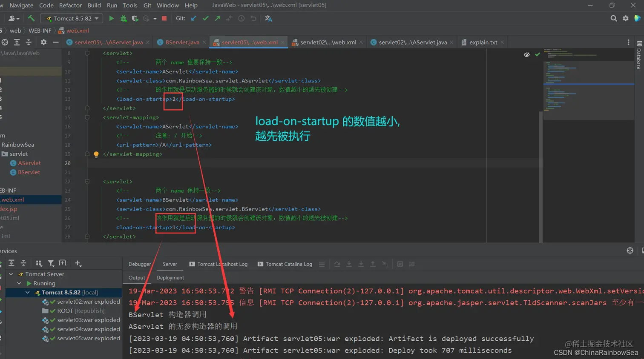Image resolution: width=644 pixels, height=359 pixels.
Task: Open profiler run dropdown arrow
Action: coord(155,19)
